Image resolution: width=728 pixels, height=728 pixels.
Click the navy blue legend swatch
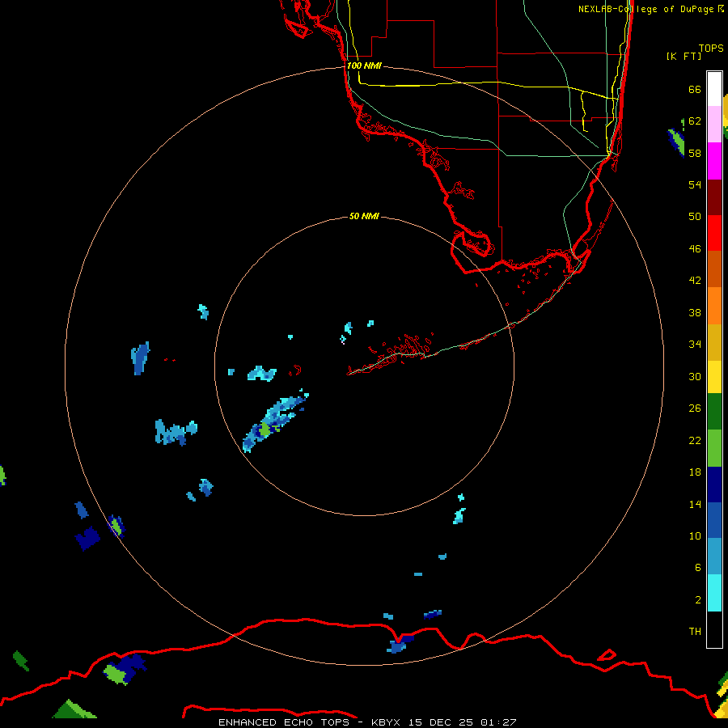coord(714,485)
